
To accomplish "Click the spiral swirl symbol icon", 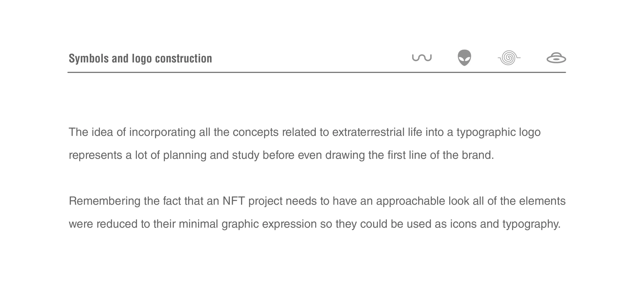I will pos(509,58).
